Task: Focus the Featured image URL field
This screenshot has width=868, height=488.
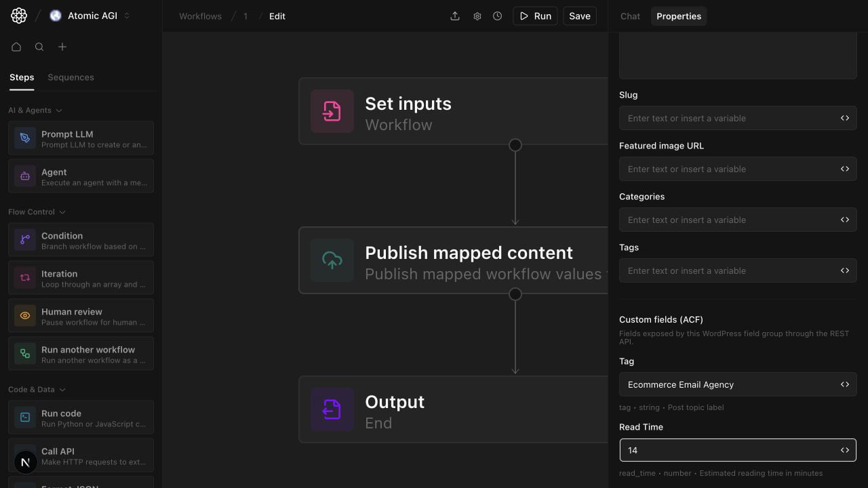Action: coord(738,169)
